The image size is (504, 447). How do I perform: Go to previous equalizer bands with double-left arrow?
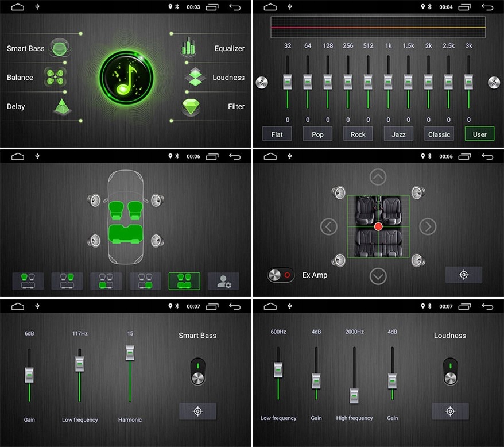262,82
